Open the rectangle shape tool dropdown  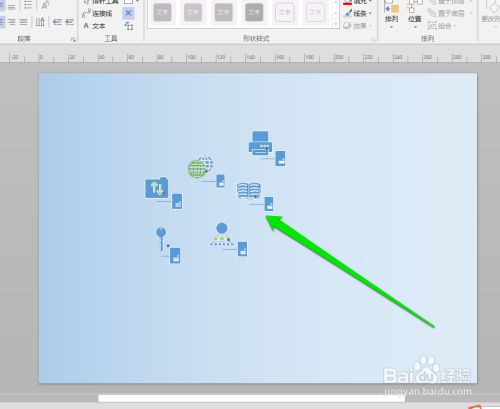[137, 2]
